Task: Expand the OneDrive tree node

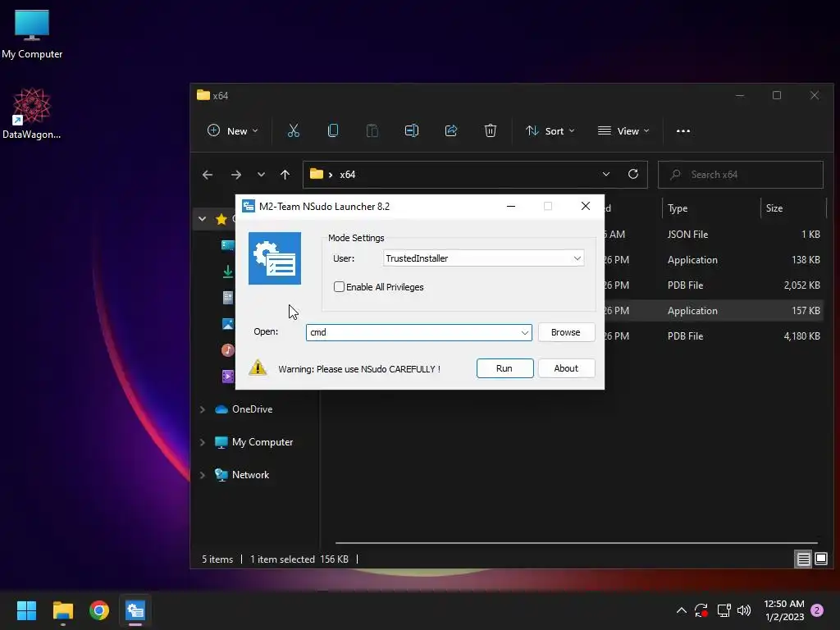Action: [203, 410]
